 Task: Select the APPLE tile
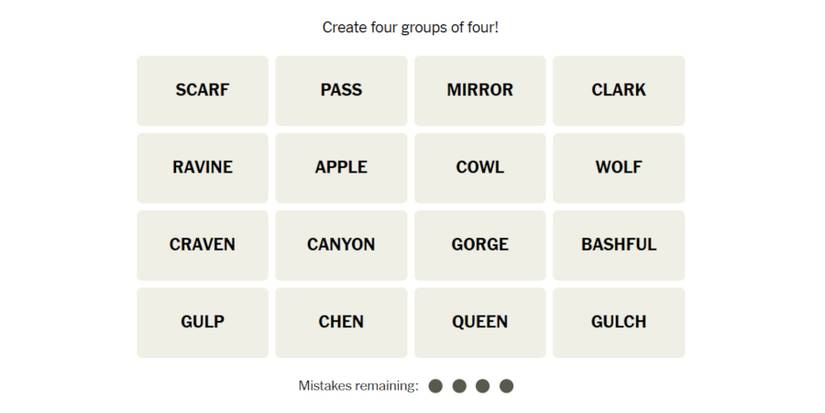(341, 167)
